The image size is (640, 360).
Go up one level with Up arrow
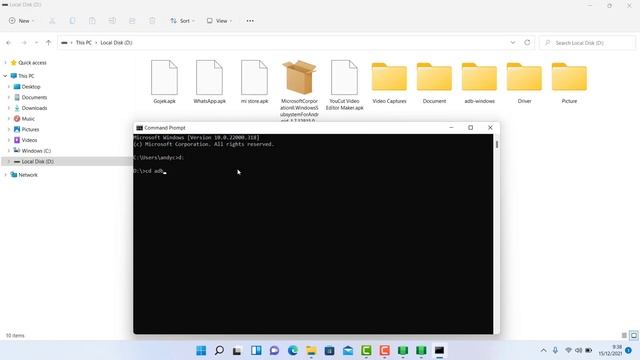click(x=49, y=42)
